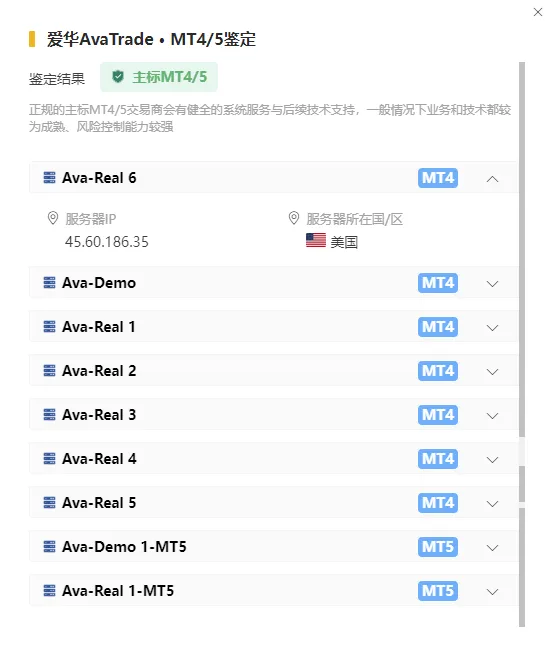
Task: Expand the Ava-Real 2 chevron
Action: coord(492,372)
